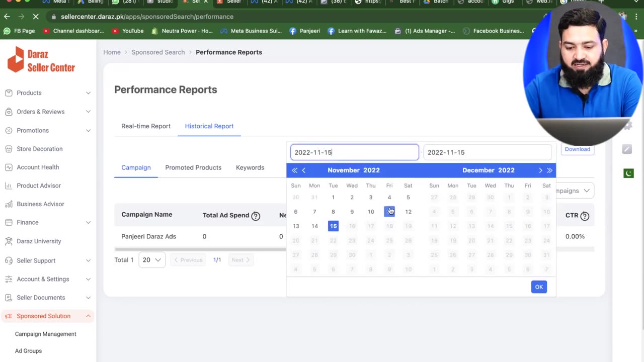
Task: Open Campaign Management in sidebar
Action: [x=46, y=334]
